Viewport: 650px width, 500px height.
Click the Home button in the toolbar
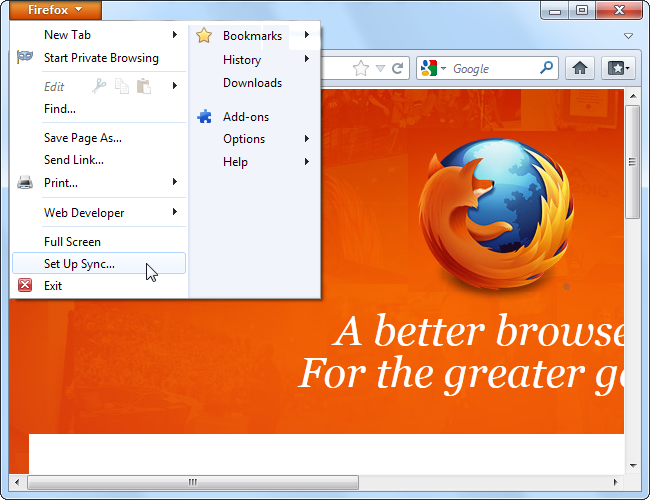(578, 69)
